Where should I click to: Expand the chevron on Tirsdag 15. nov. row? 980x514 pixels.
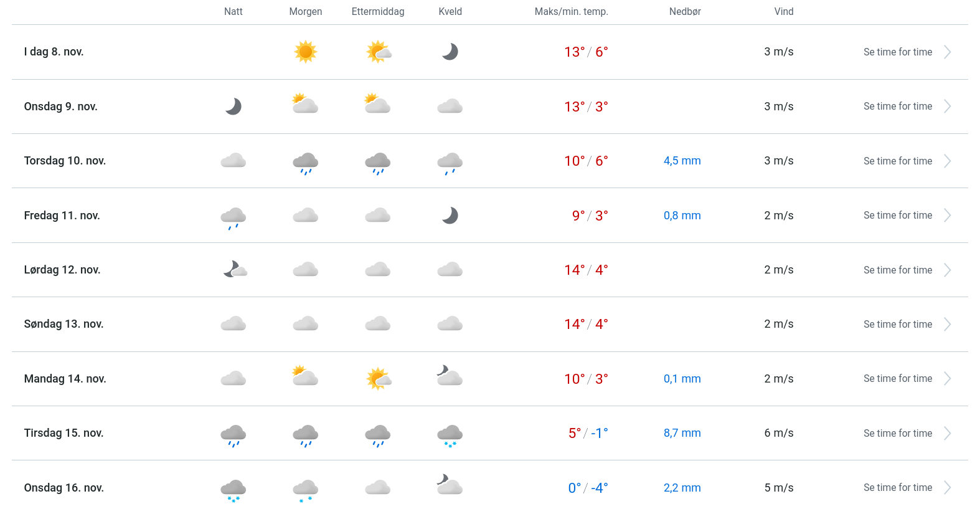[x=947, y=434]
